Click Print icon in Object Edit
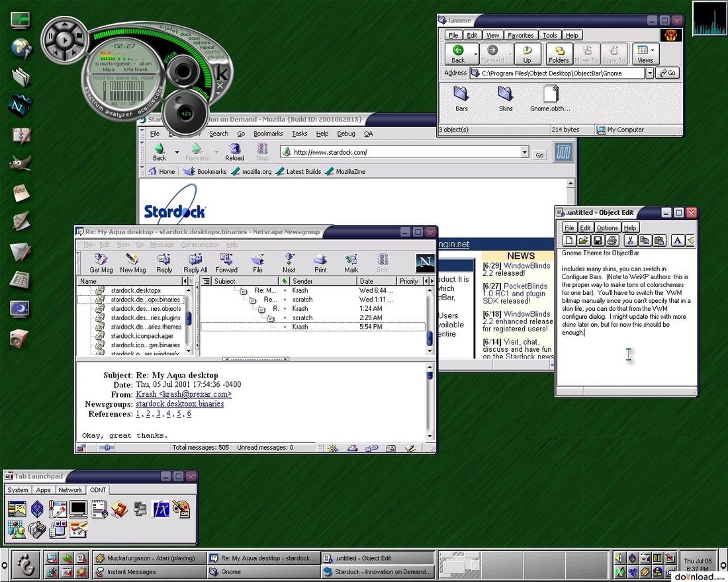The height and width of the screenshot is (582, 728). coord(612,240)
